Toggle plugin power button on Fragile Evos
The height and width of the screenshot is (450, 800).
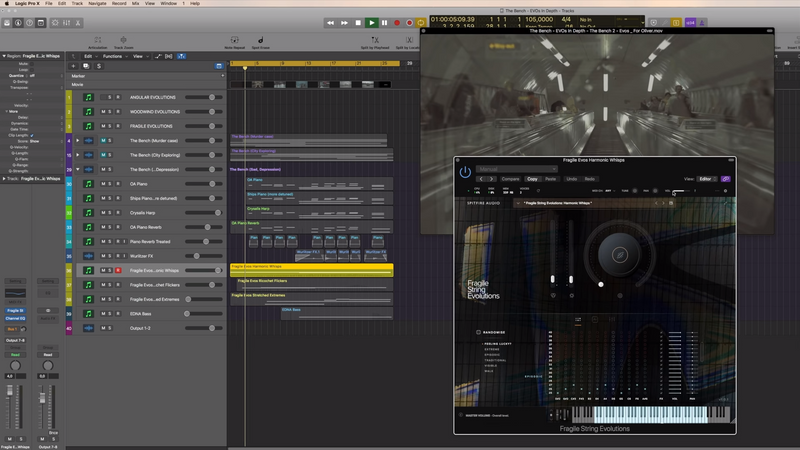465,172
